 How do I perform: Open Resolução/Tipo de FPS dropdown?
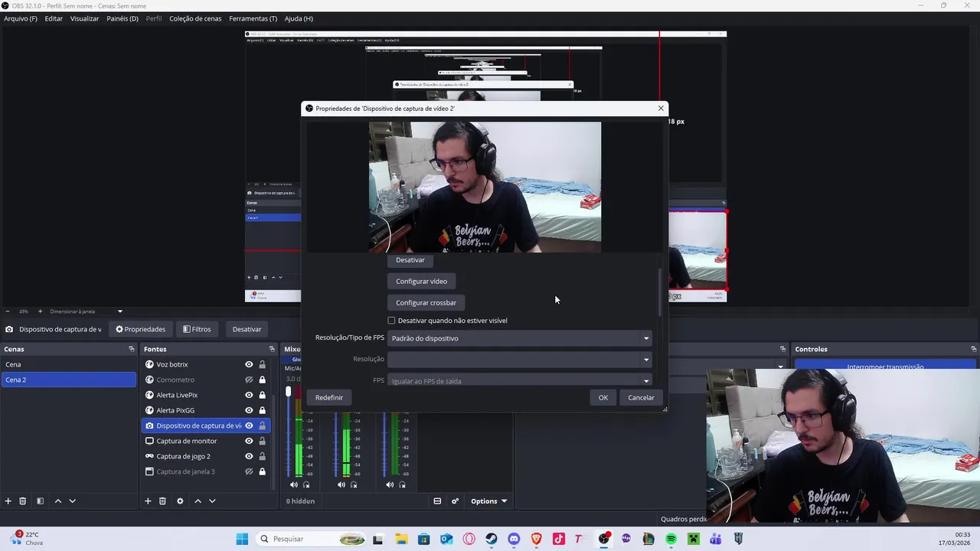520,338
